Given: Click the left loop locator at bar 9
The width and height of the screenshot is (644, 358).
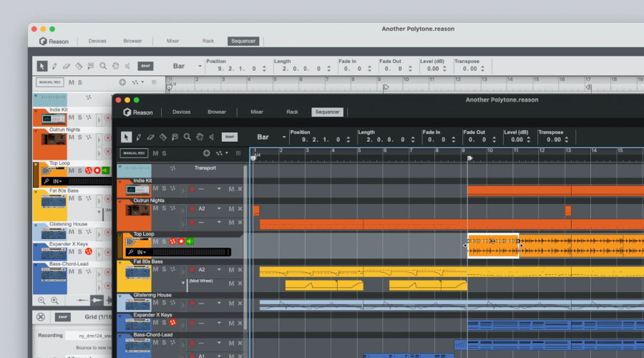Looking at the screenshot, I should [x=470, y=158].
